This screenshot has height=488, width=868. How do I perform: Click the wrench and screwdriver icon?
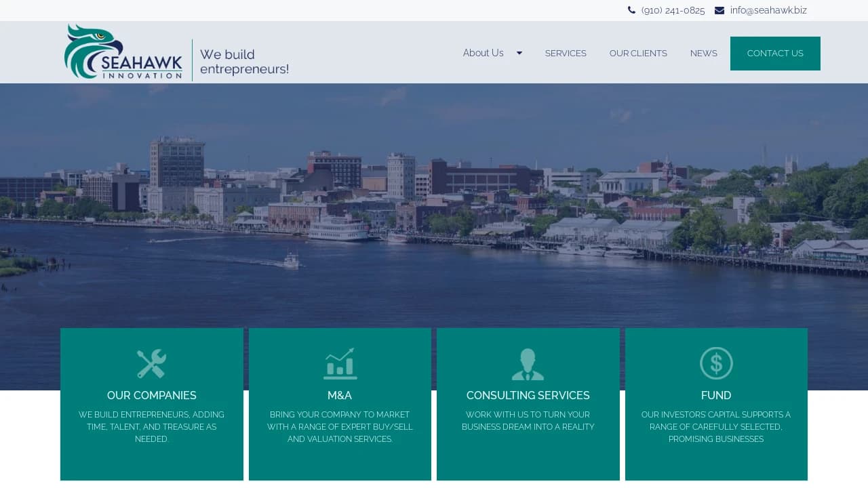[x=151, y=363]
